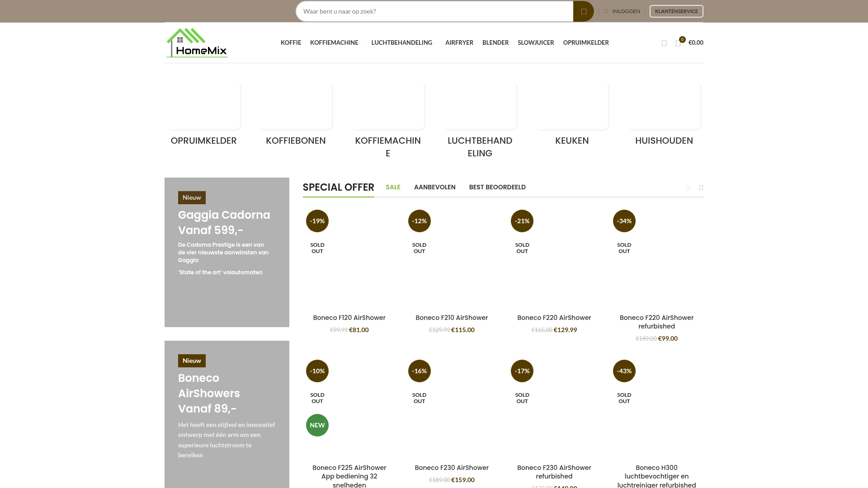Click the -43% discount badge
The height and width of the screenshot is (488, 868).
click(x=624, y=371)
